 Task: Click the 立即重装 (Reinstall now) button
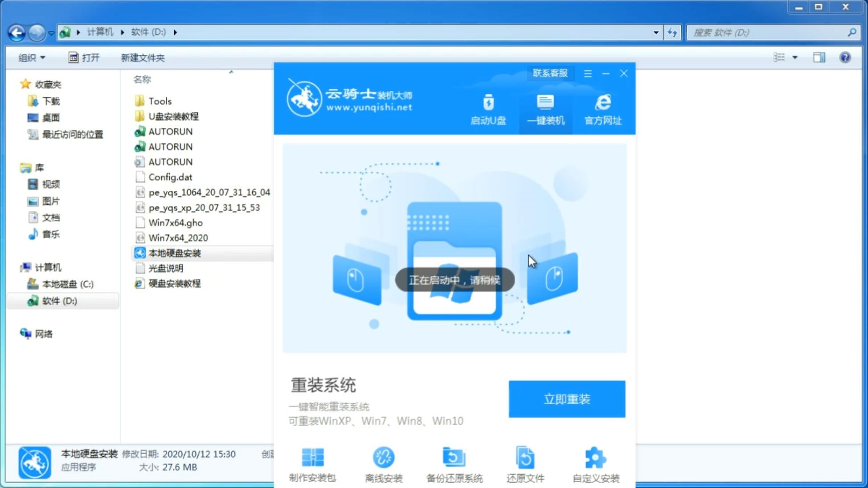567,399
